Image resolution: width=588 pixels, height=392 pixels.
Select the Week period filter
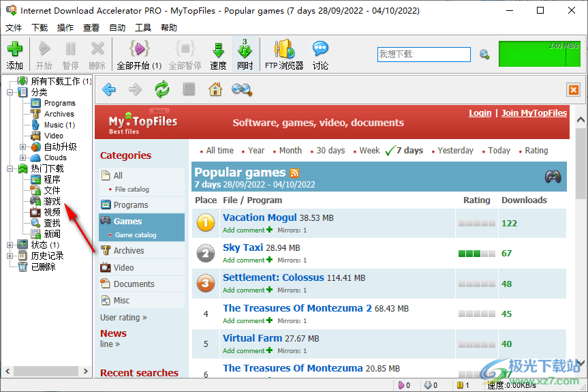click(x=369, y=151)
